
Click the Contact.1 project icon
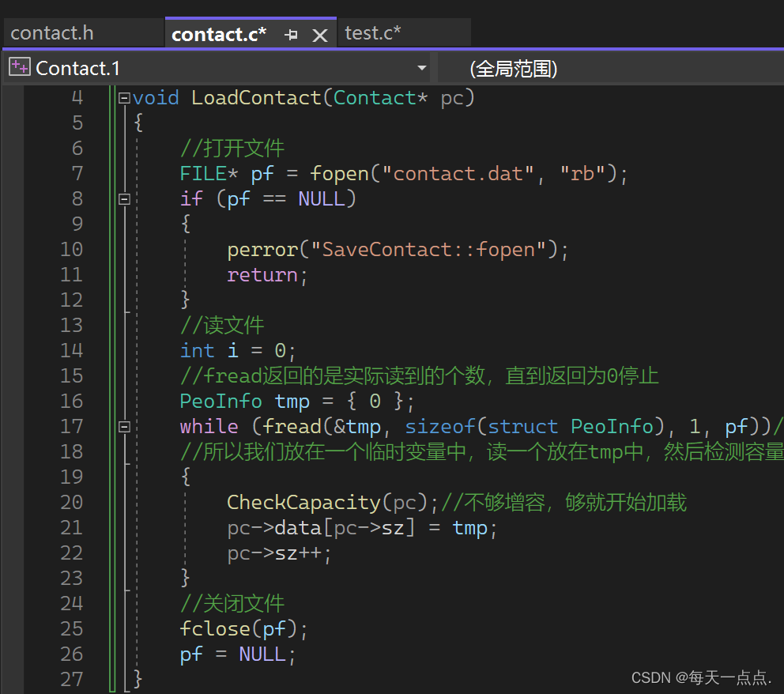tap(20, 67)
